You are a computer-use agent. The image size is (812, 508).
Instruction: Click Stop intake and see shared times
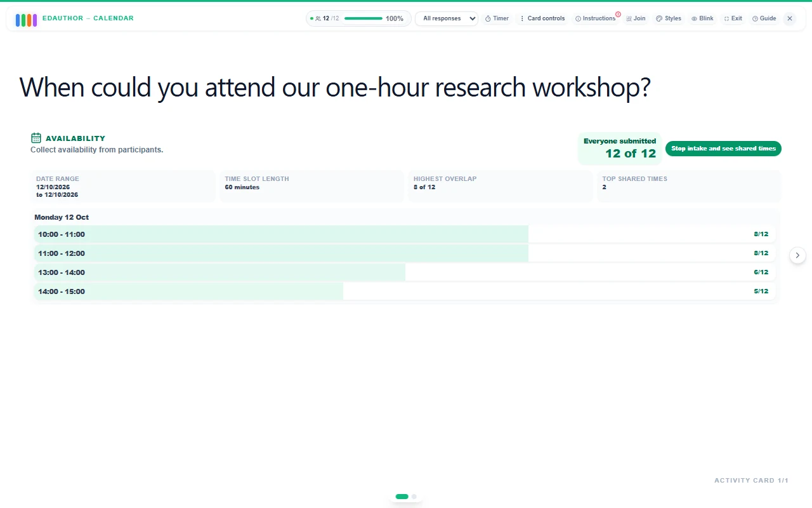point(723,149)
